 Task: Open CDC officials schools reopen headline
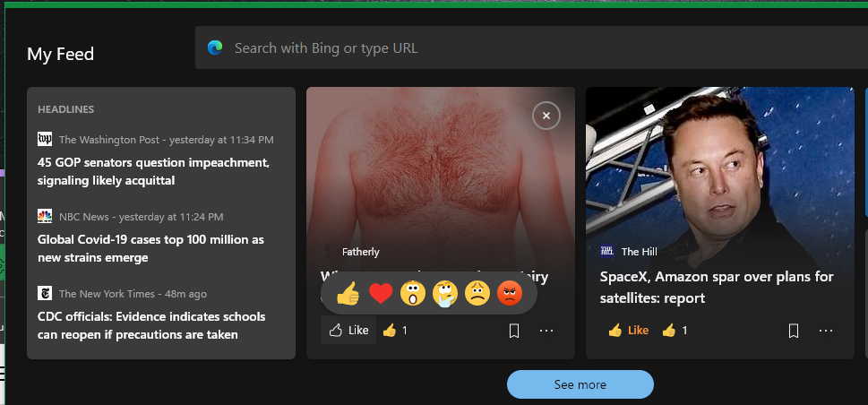click(151, 326)
